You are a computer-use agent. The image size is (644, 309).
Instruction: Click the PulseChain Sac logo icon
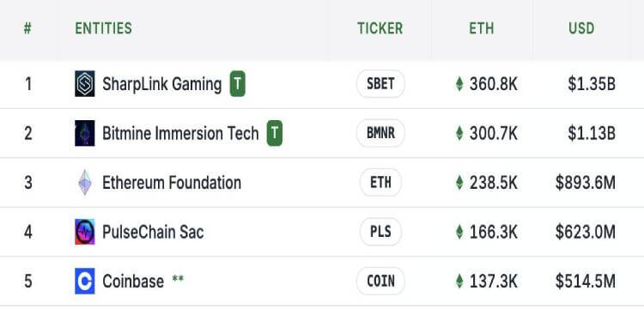(85, 232)
